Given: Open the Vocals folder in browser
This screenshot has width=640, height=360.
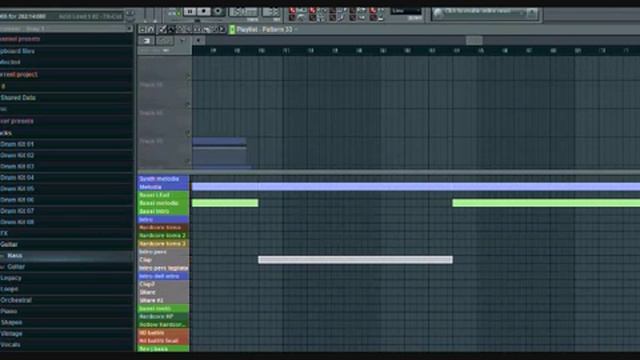Looking at the screenshot, I should (x=11, y=344).
